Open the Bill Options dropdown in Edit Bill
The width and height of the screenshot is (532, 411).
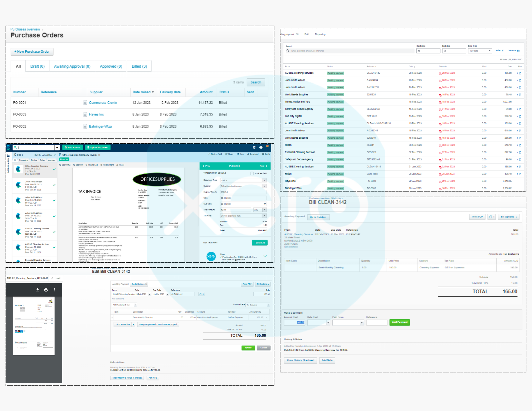pyautogui.click(x=263, y=284)
